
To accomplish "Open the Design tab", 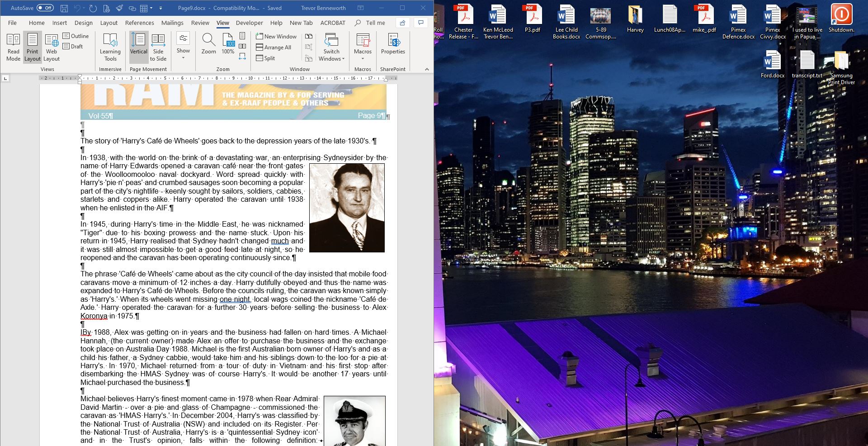I will 84,23.
